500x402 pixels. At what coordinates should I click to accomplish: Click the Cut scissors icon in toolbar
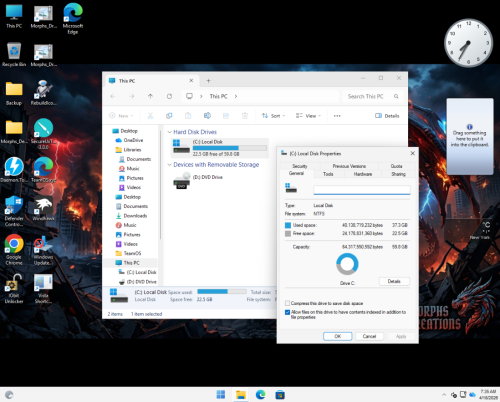coord(150,116)
